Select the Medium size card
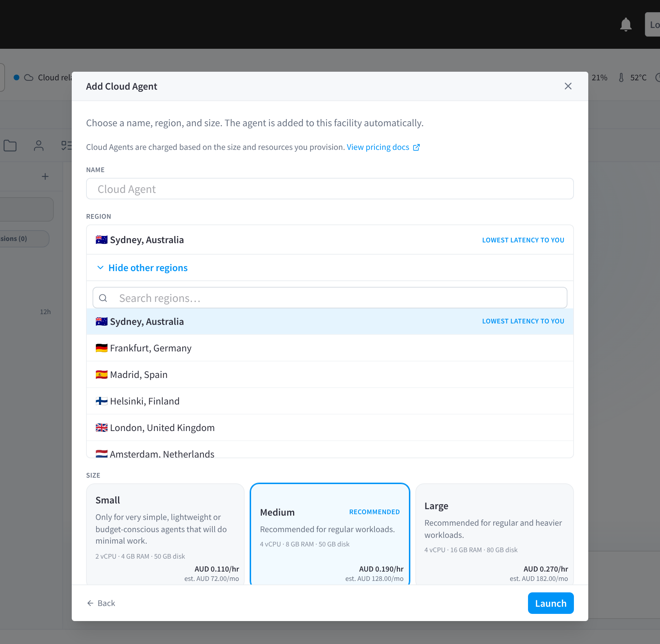The height and width of the screenshot is (644, 660). (330, 534)
